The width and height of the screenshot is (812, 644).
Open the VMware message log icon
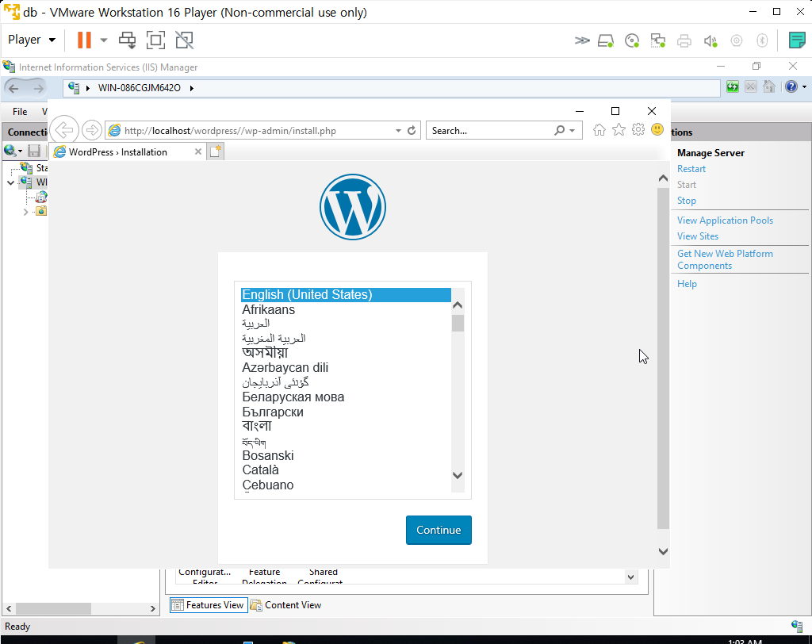pyautogui.click(x=796, y=40)
